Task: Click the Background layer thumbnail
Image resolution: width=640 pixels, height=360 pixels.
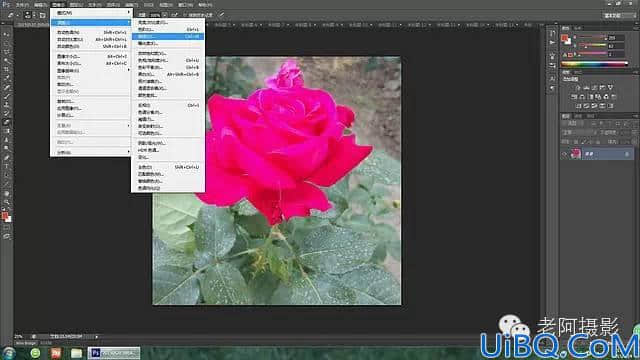Action: coord(576,154)
